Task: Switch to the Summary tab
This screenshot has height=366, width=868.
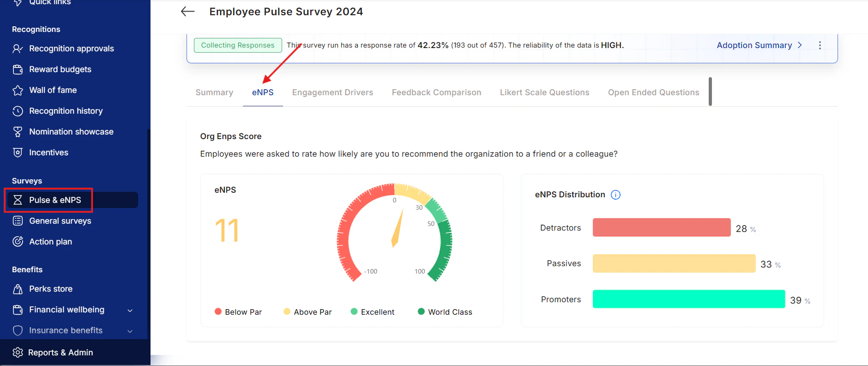Action: coord(214,92)
